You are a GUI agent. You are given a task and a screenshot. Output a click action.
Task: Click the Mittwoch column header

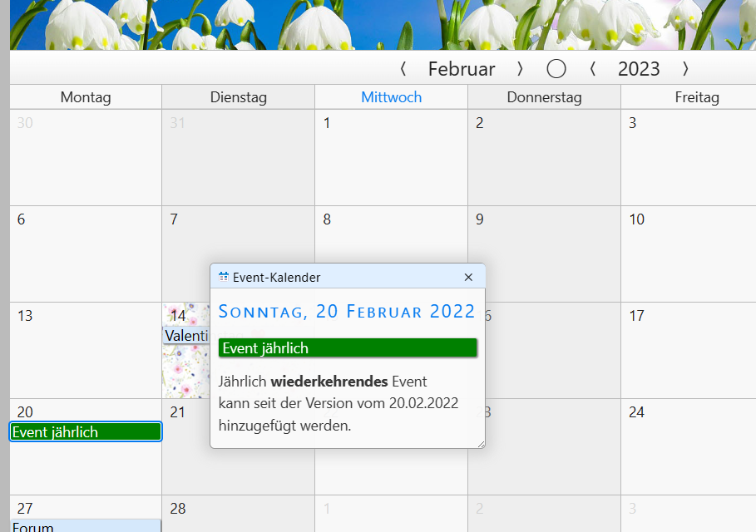[x=391, y=97]
